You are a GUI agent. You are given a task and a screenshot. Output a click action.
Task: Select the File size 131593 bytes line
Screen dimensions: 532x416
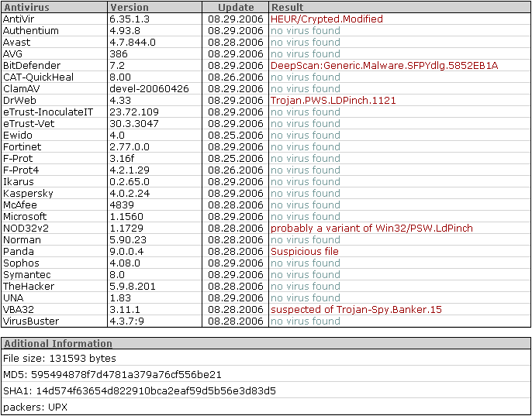pos(60,359)
